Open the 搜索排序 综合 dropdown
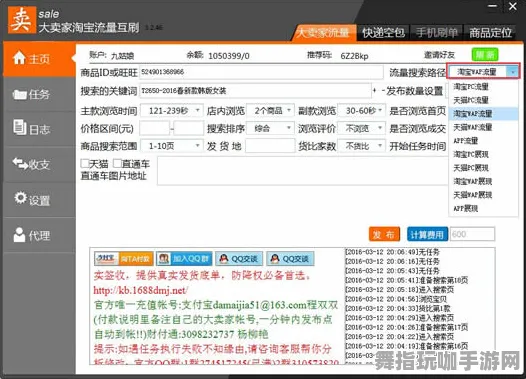This screenshot has height=379, width=526. pyautogui.click(x=270, y=128)
